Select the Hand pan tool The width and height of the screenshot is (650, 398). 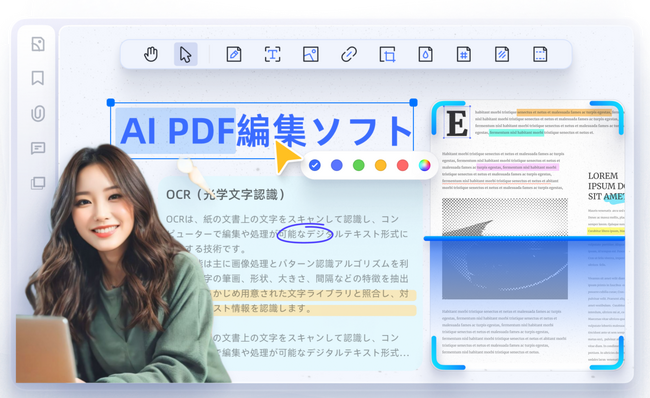[151, 54]
